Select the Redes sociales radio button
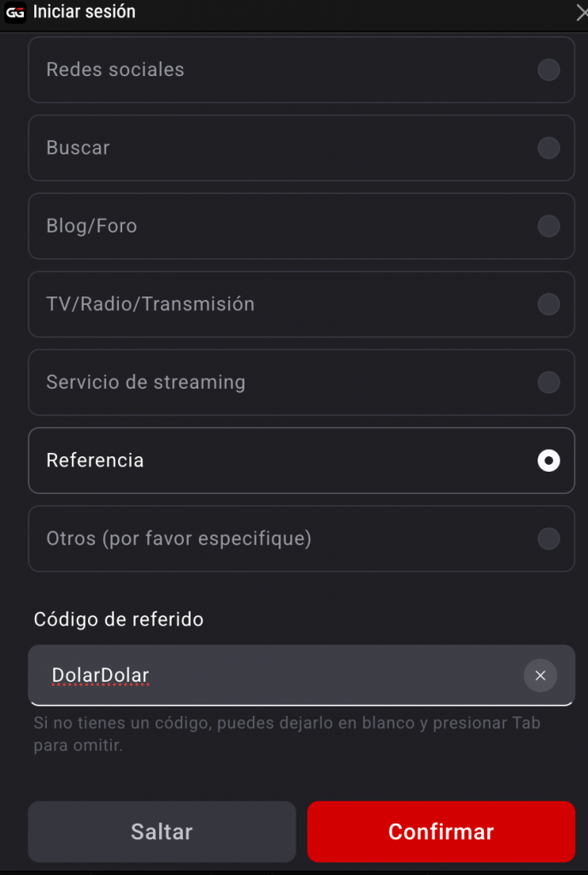588x875 pixels. (x=548, y=69)
